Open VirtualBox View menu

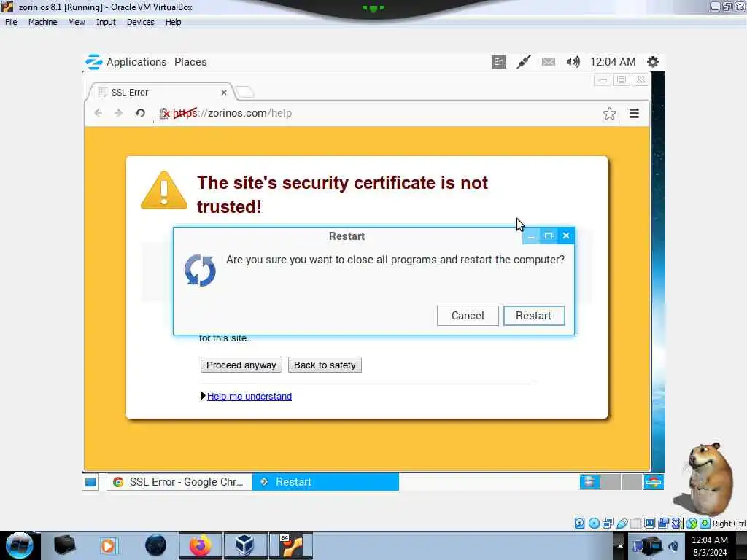click(x=77, y=22)
